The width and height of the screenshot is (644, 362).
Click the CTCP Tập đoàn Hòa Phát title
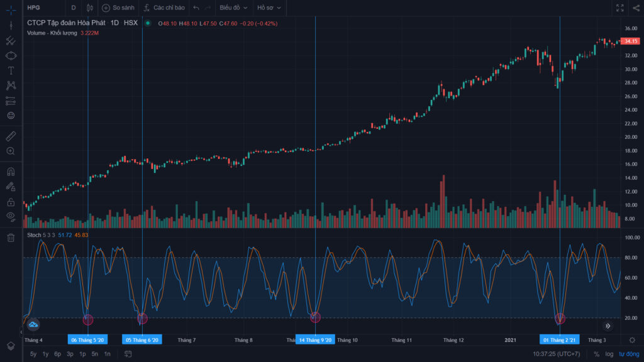coord(66,23)
